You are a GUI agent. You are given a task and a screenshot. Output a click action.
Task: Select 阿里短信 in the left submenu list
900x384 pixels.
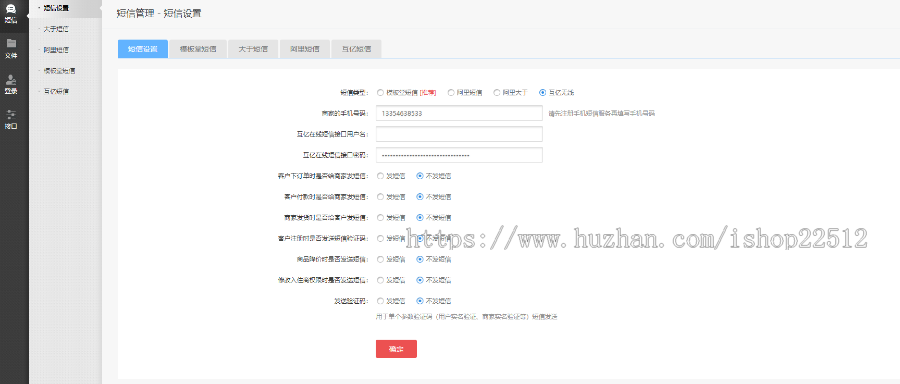point(56,50)
